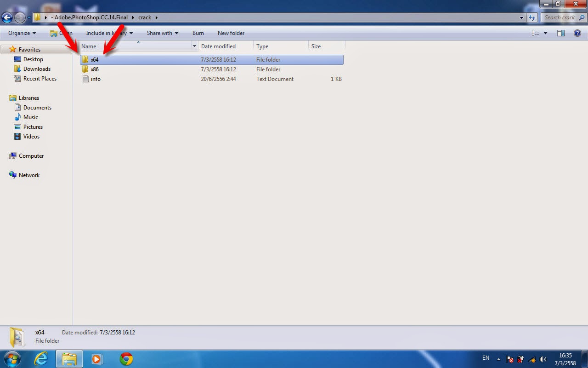
Task: Click the root arrow before Adobe.PhotoShop breadcrumb
Action: (x=45, y=17)
